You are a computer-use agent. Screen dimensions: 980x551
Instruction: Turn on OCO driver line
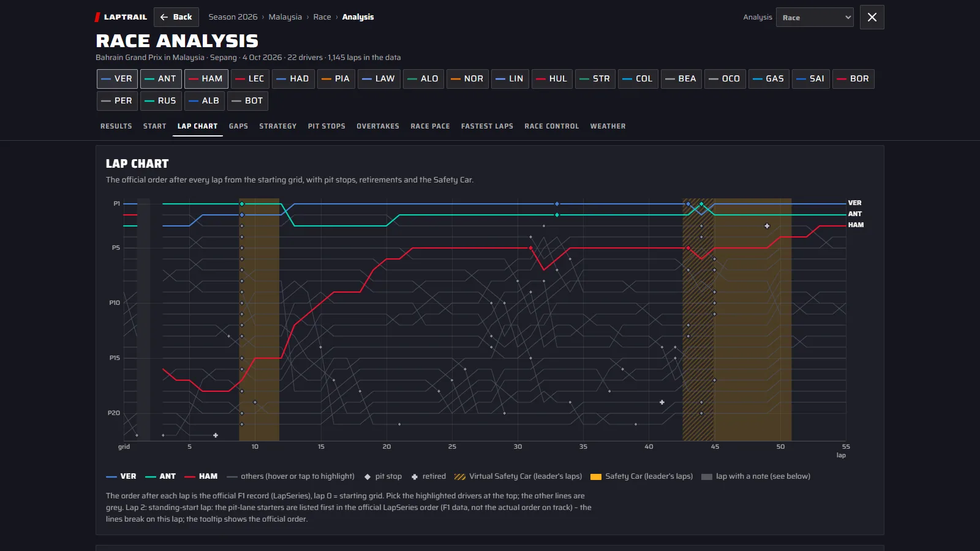click(x=725, y=79)
